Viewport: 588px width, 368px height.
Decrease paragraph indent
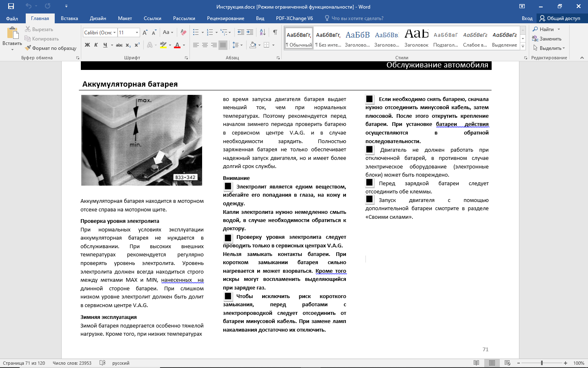(x=241, y=32)
